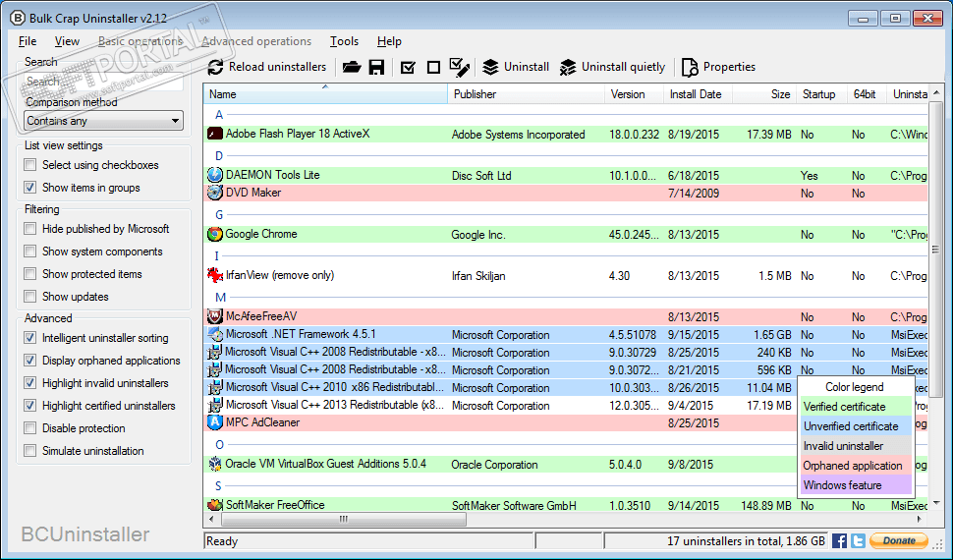Enable Select using checkboxes
The height and width of the screenshot is (560, 953).
pos(29,165)
